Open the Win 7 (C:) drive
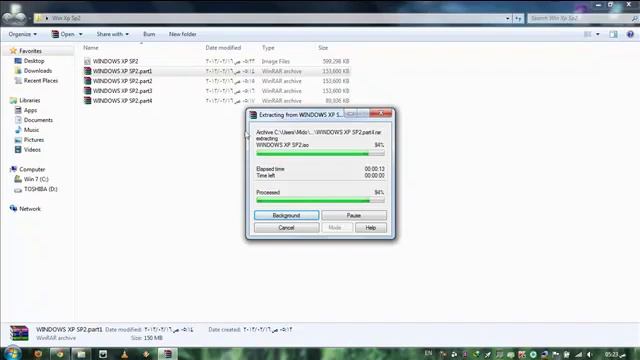 (x=36, y=179)
